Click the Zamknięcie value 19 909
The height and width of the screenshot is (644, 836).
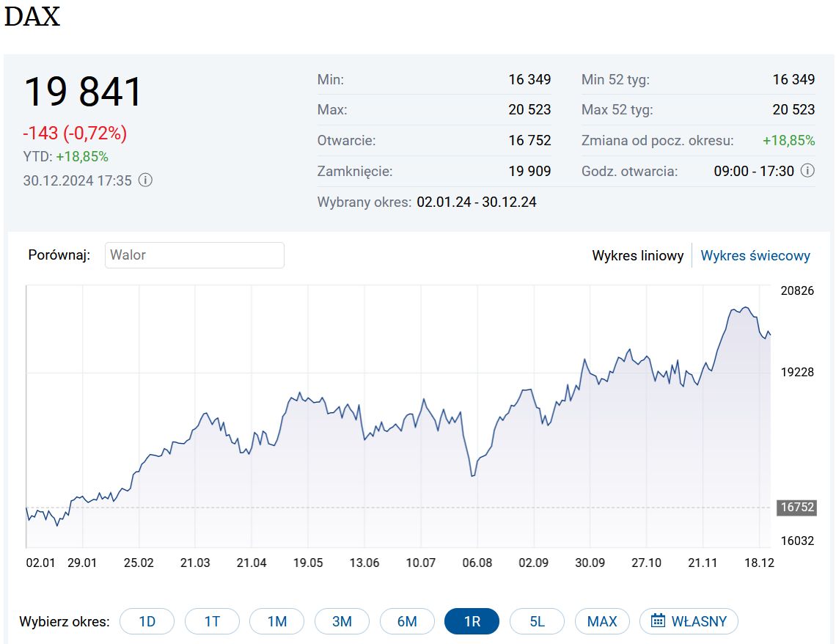(529, 171)
